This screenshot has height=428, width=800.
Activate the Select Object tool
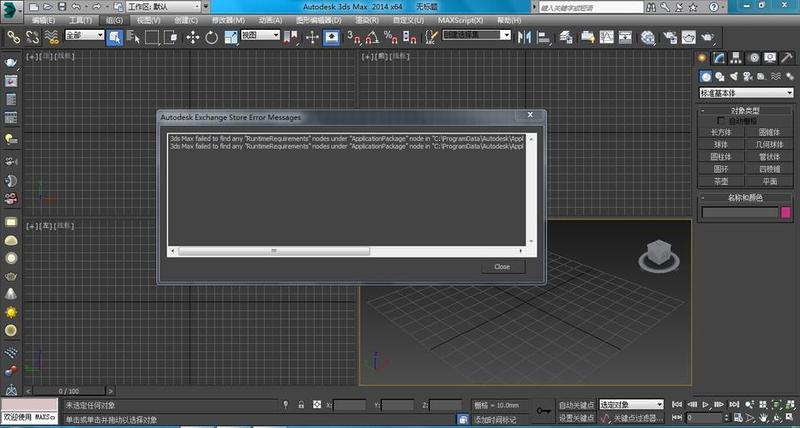click(x=115, y=37)
